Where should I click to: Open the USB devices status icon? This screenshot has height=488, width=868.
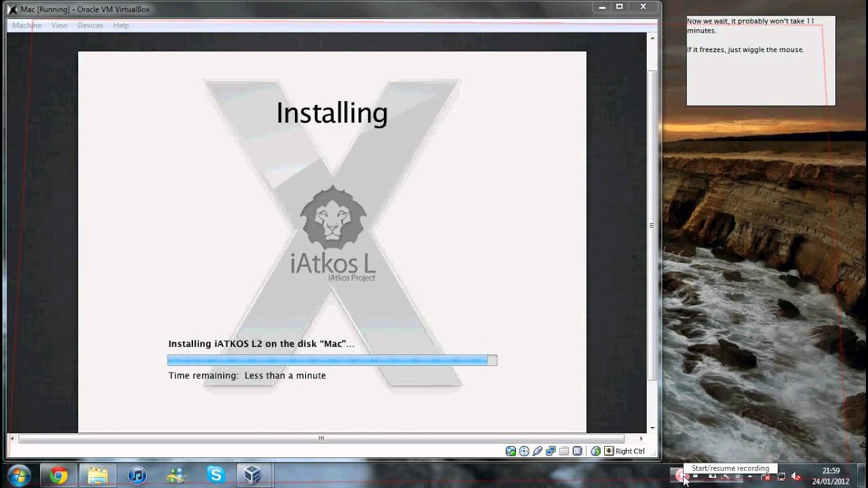pos(537,451)
